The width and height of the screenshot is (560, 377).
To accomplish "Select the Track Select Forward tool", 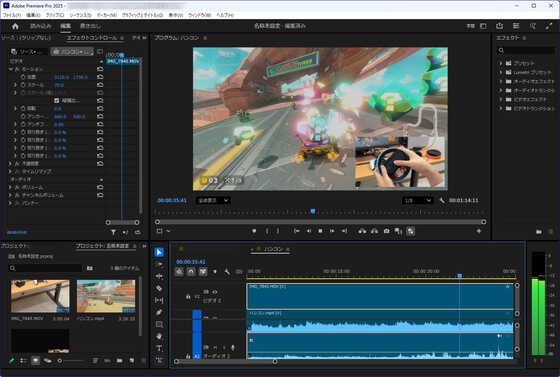I will pyautogui.click(x=159, y=264).
